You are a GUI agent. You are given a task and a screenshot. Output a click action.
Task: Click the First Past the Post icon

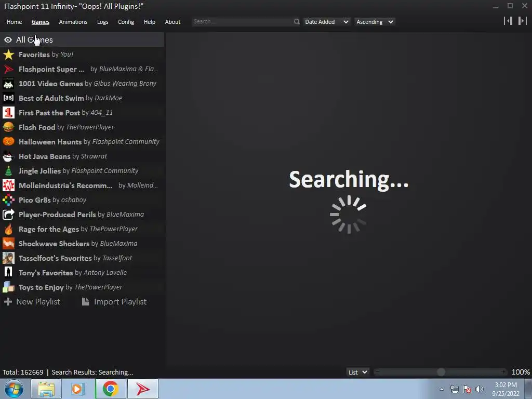click(8, 113)
